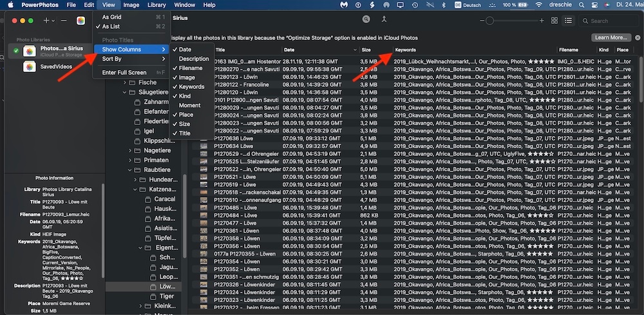Select the SavedVideos library
This screenshot has height=315, width=644.
56,66
